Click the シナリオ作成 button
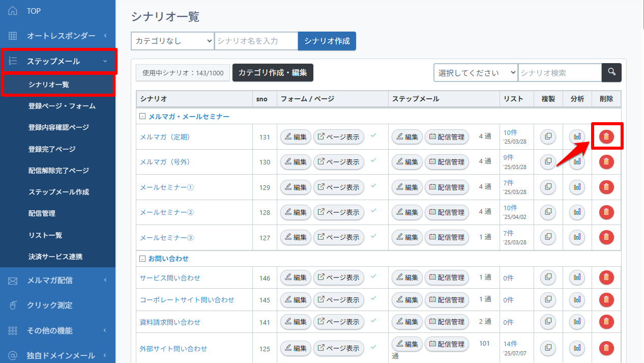Image resolution: width=644 pixels, height=363 pixels. coord(327,41)
